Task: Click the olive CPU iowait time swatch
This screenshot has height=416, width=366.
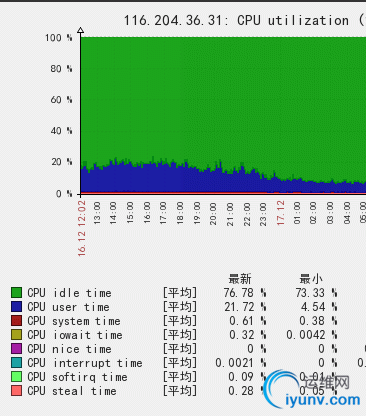Action: click(x=16, y=335)
